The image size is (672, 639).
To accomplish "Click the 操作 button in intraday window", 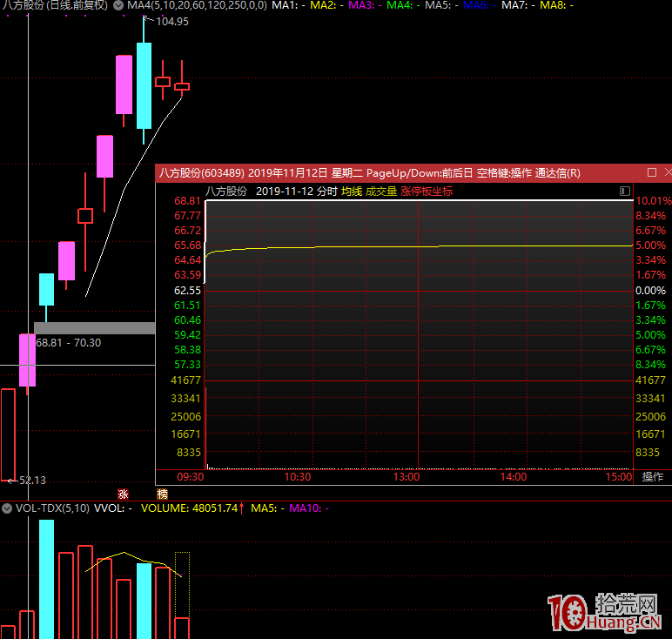I will tap(653, 476).
